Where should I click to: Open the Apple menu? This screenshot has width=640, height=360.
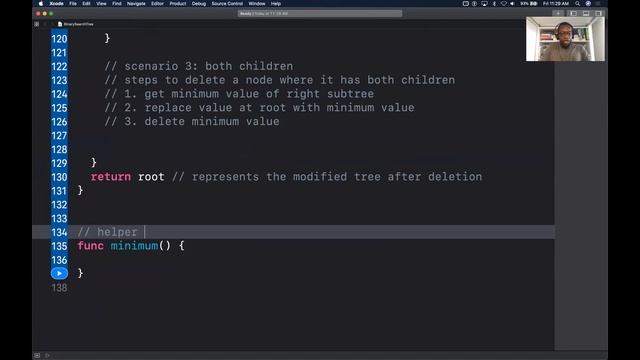41,4
